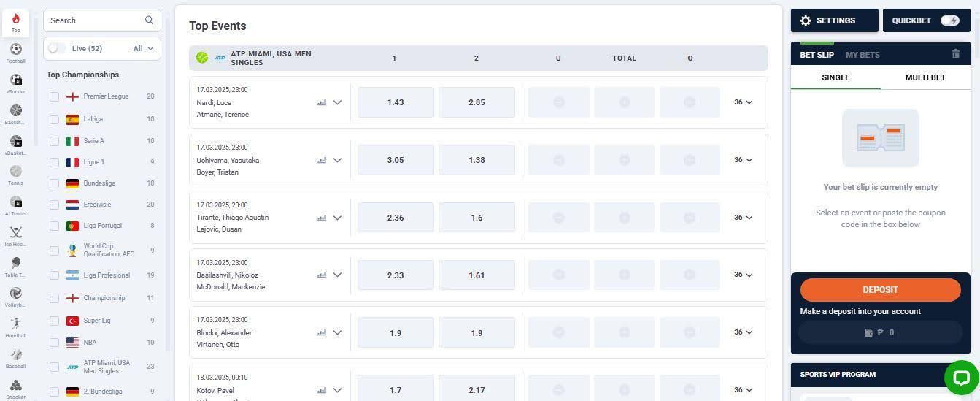The height and width of the screenshot is (401, 980).
Task: Open Table Tennis sport icon
Action: coord(15,264)
